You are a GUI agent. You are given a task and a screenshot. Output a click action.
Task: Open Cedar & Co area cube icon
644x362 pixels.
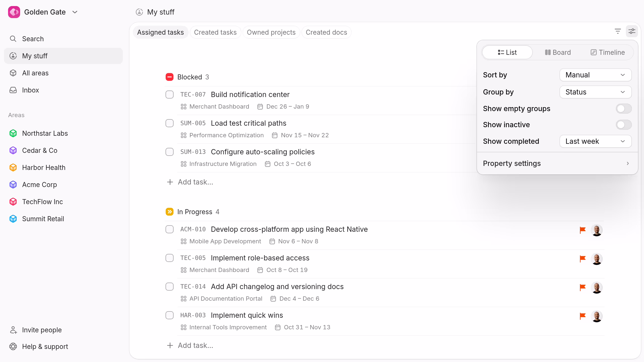click(13, 150)
